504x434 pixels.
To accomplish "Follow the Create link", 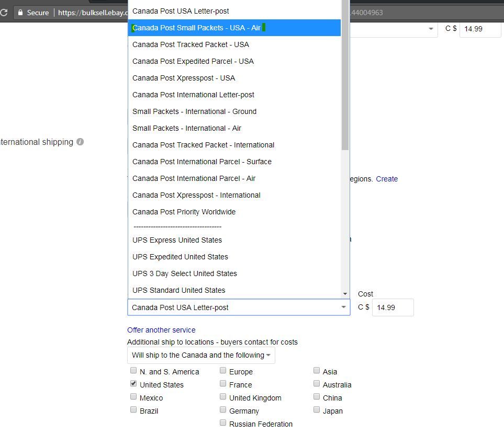I will pyautogui.click(x=387, y=179).
